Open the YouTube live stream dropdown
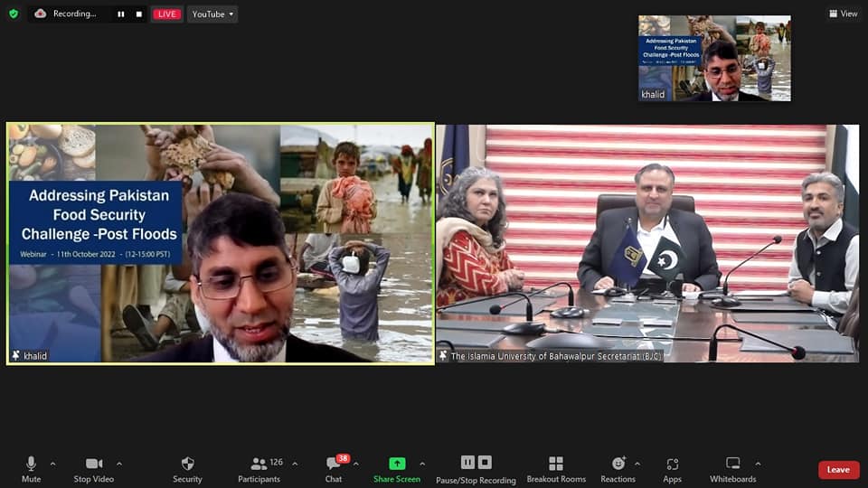This screenshot has height=488, width=868. pos(212,14)
